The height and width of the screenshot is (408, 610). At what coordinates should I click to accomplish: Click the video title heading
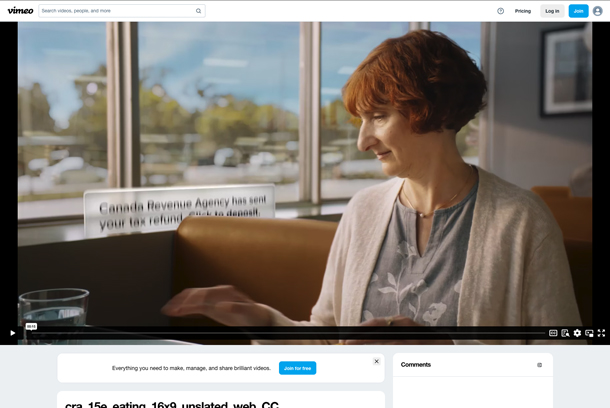pos(172,404)
